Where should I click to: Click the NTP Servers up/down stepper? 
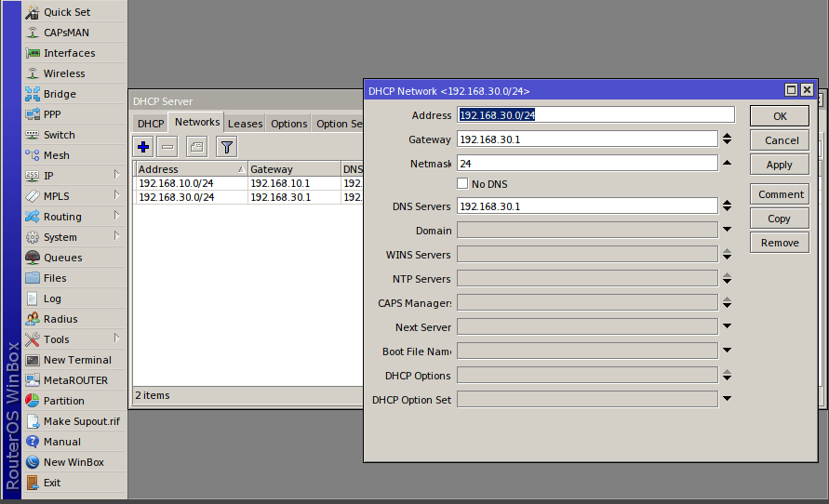(727, 278)
